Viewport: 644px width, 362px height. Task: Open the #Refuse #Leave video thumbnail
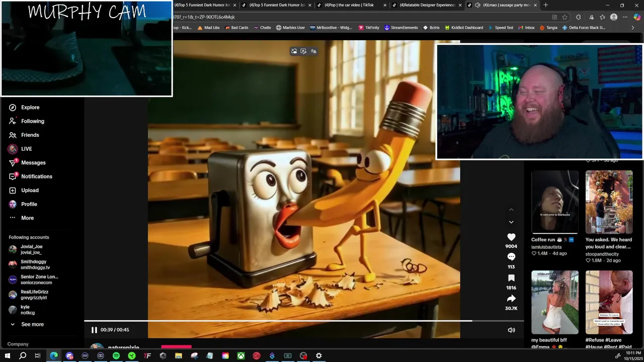609,303
